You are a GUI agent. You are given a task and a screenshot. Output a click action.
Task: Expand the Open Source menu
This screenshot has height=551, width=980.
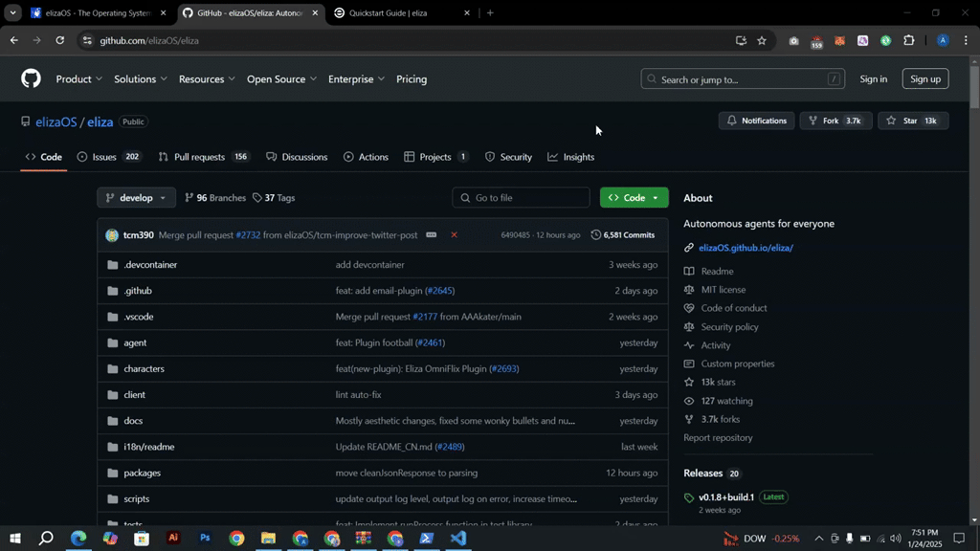pyautogui.click(x=281, y=79)
